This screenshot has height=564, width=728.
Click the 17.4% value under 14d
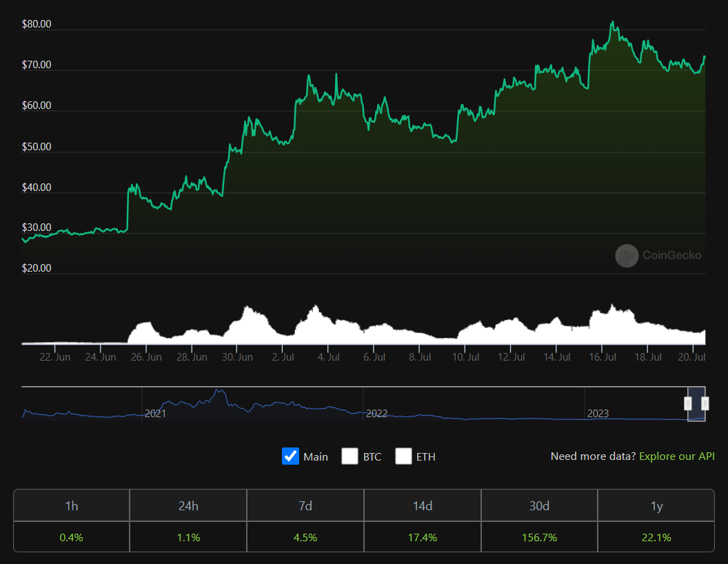pyautogui.click(x=423, y=538)
